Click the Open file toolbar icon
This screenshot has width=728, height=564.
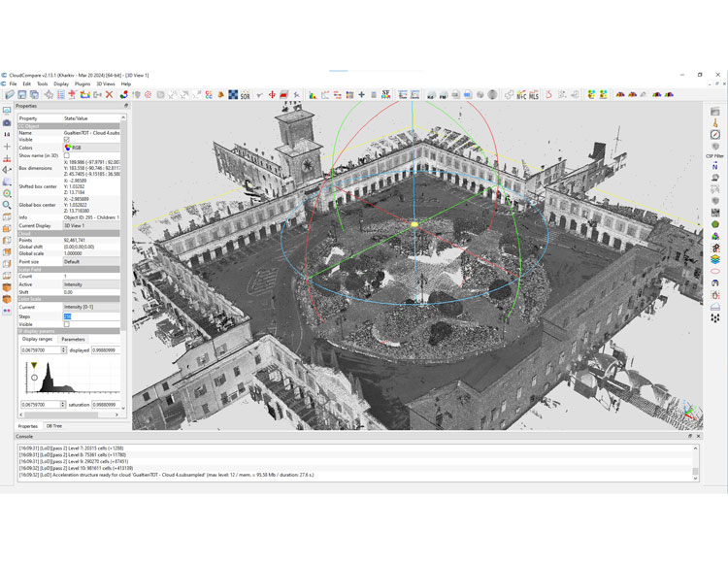point(10,95)
